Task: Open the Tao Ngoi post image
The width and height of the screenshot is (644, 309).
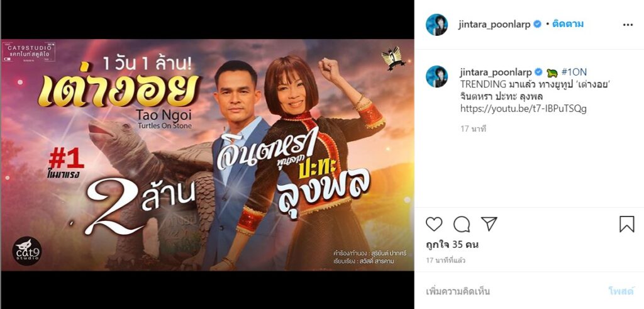Action: (x=208, y=155)
